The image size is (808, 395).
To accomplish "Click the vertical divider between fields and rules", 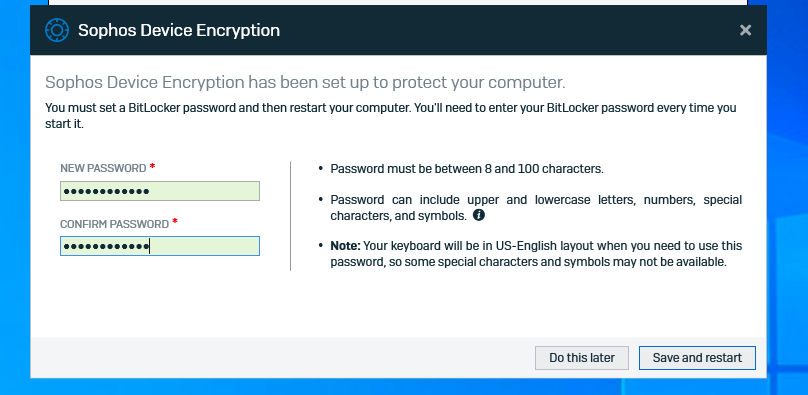I will pos(291,216).
